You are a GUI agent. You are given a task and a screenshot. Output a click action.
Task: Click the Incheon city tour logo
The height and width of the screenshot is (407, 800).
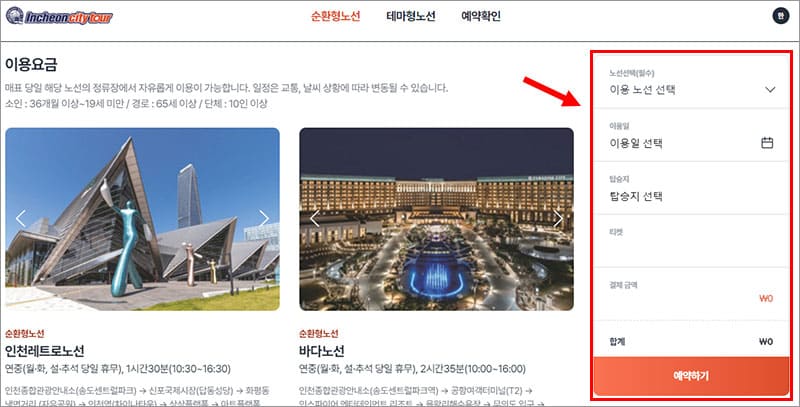click(59, 16)
